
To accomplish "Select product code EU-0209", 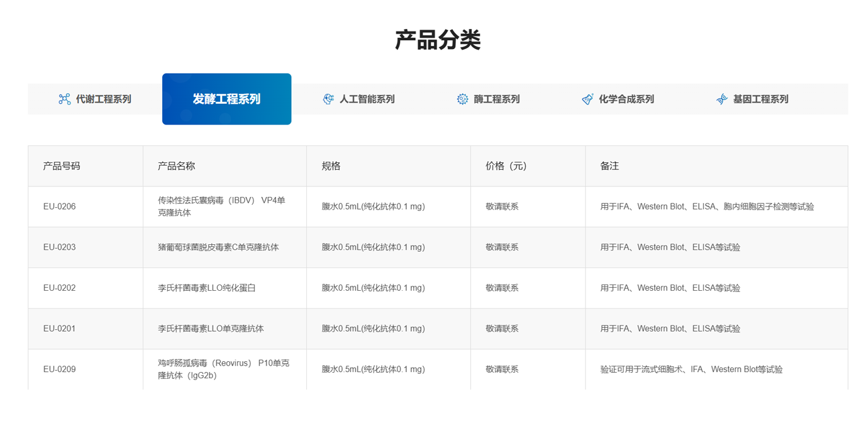I will pyautogui.click(x=59, y=369).
